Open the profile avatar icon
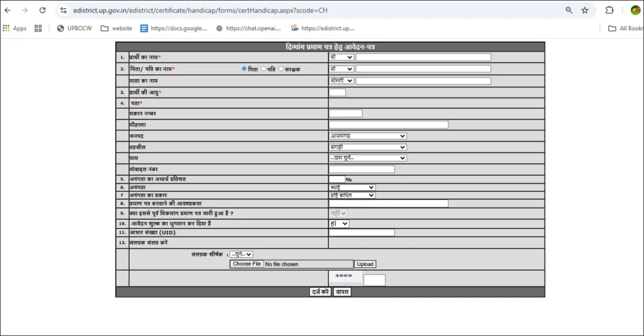The image size is (644, 336). 635,11
